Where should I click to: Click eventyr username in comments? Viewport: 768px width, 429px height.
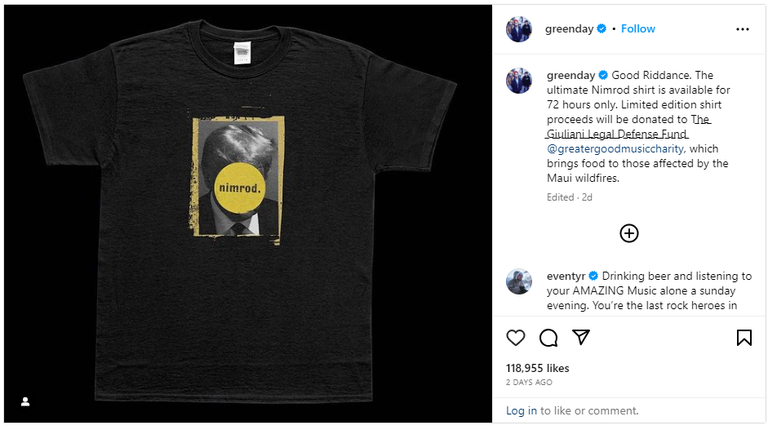[566, 276]
